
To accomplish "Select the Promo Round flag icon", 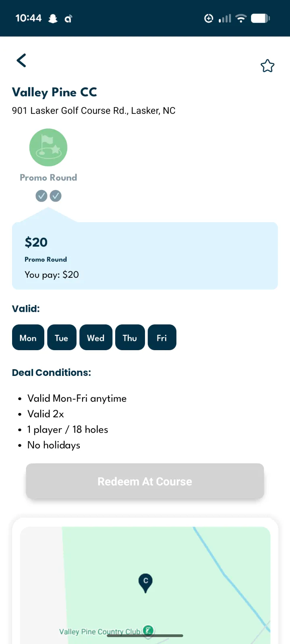I will (x=48, y=147).
